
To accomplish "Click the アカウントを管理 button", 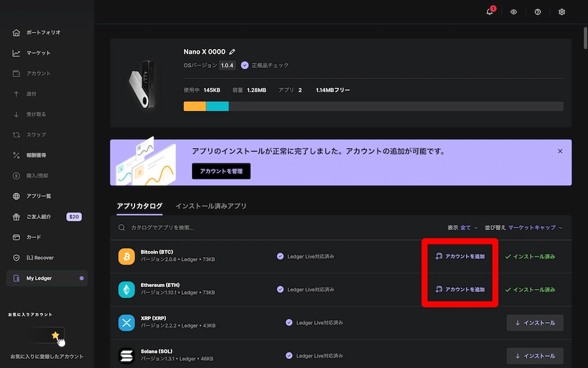I will [221, 171].
